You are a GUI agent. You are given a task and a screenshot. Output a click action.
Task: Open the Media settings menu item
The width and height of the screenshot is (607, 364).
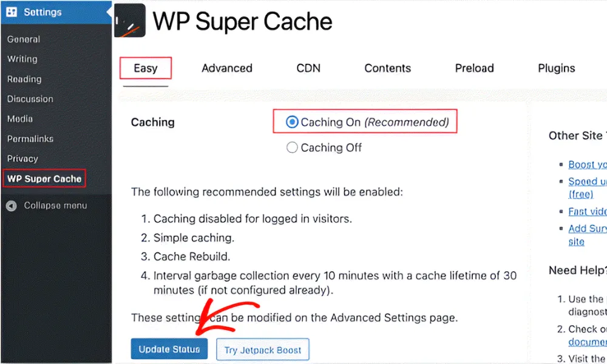[x=20, y=119]
